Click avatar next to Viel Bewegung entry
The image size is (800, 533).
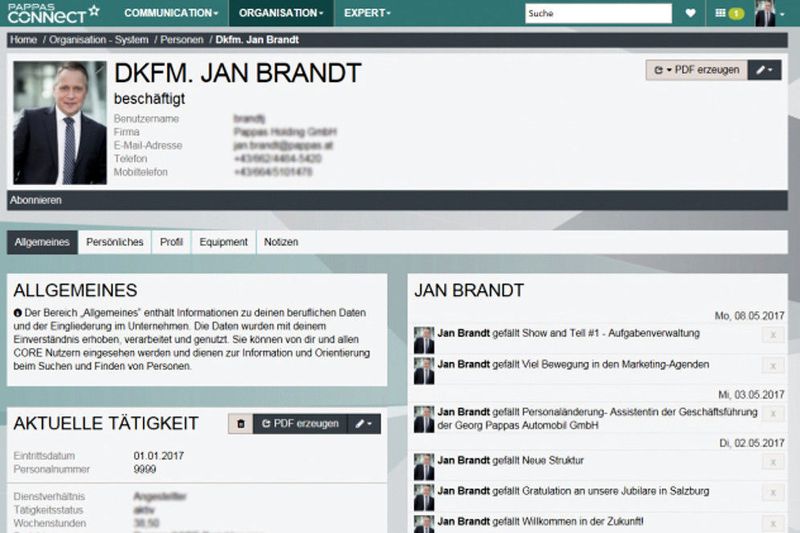424,371
